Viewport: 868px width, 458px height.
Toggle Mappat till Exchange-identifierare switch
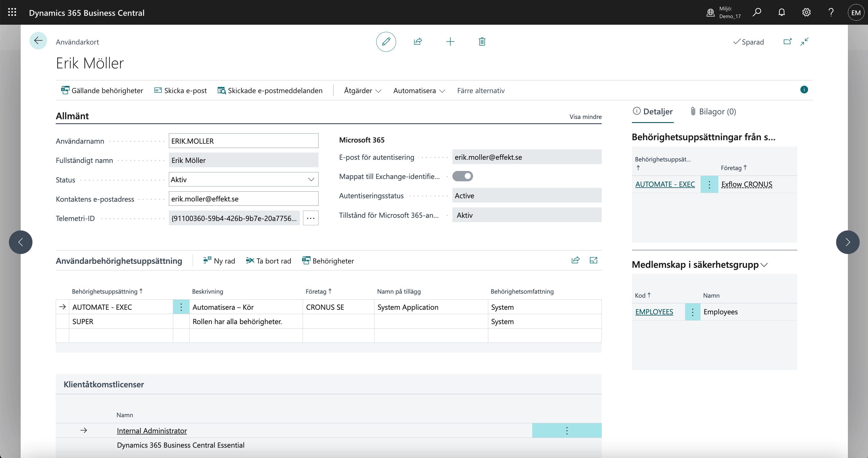click(x=463, y=176)
